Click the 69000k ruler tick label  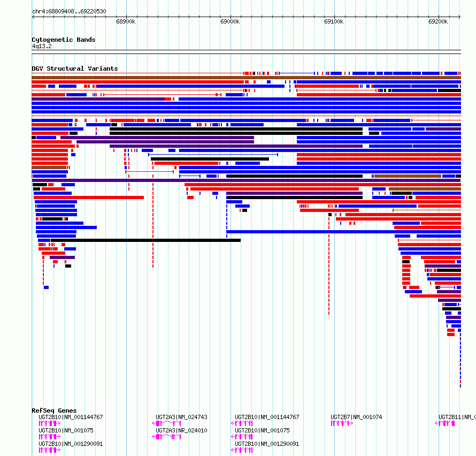(230, 21)
